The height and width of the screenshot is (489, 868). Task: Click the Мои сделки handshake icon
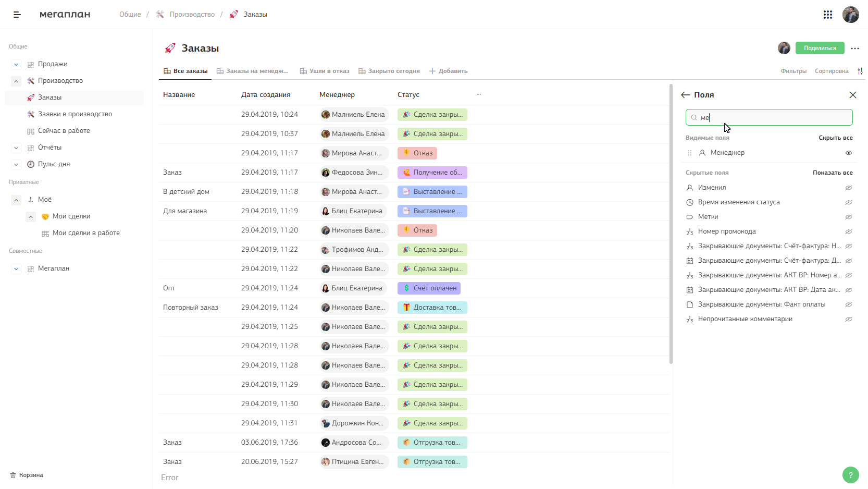click(45, 216)
